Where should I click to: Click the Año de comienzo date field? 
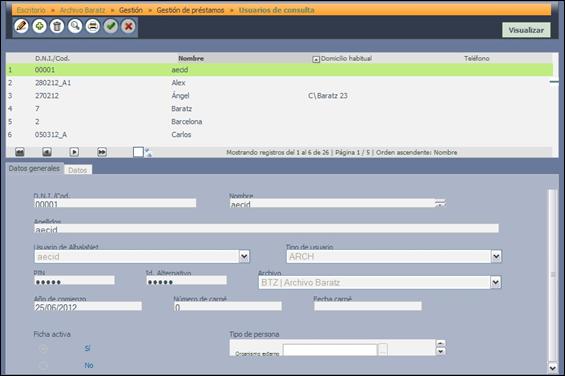(88, 306)
